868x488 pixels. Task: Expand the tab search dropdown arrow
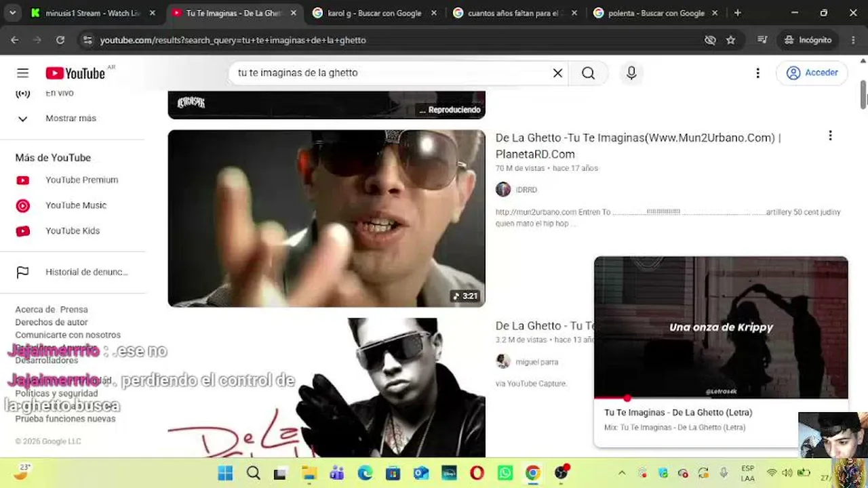pyautogui.click(x=13, y=13)
